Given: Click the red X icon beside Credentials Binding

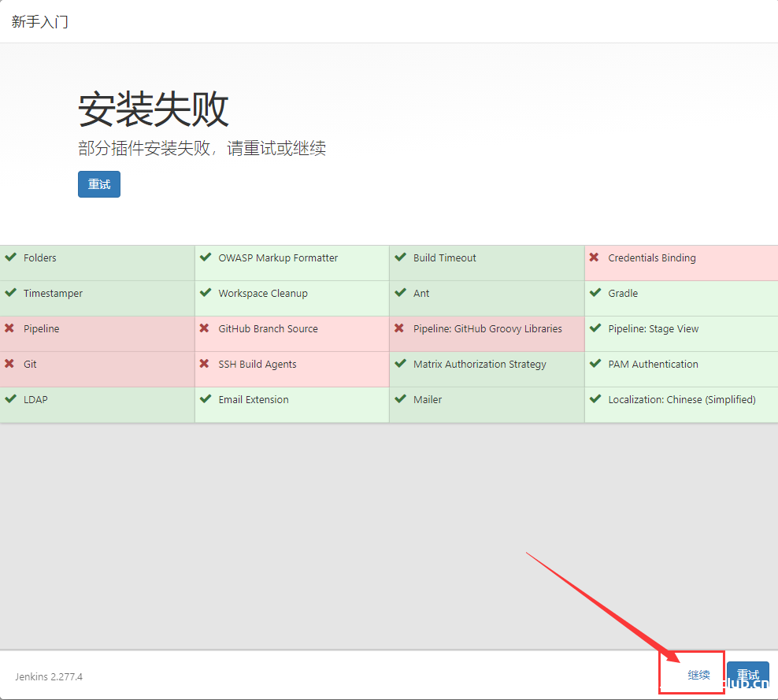Looking at the screenshot, I should 595,257.
